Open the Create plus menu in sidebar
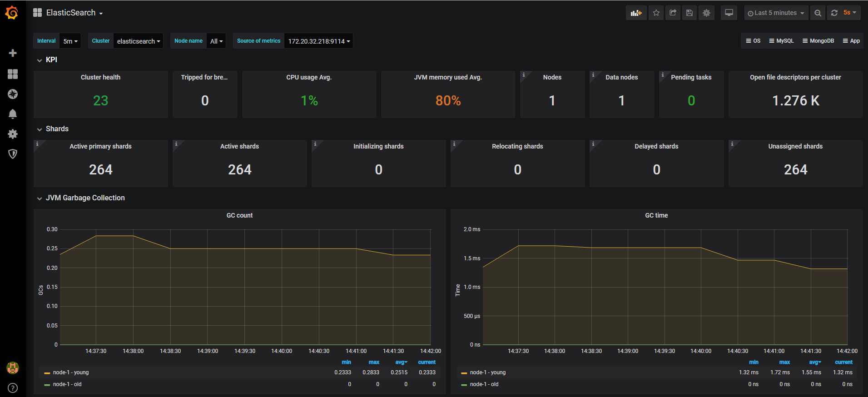The width and height of the screenshot is (868, 397). point(13,53)
